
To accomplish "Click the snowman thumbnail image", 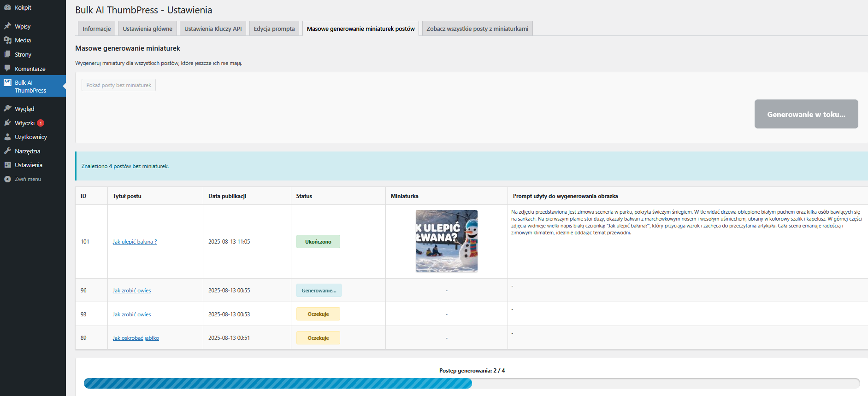I will coord(446,241).
